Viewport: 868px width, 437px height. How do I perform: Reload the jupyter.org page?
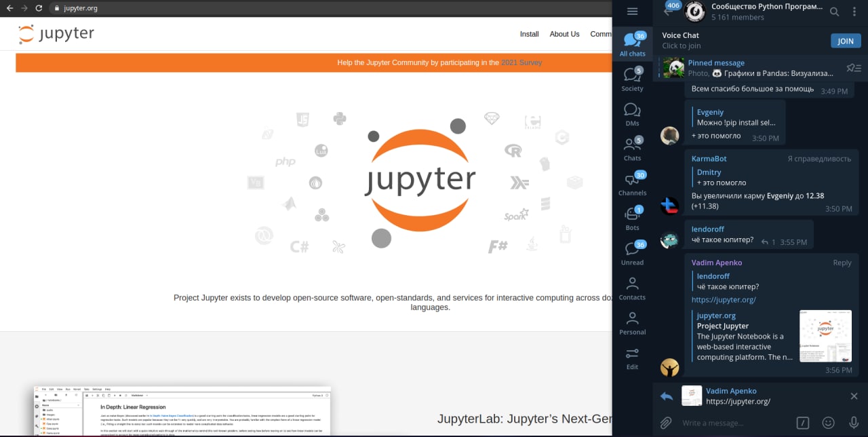pyautogui.click(x=39, y=8)
